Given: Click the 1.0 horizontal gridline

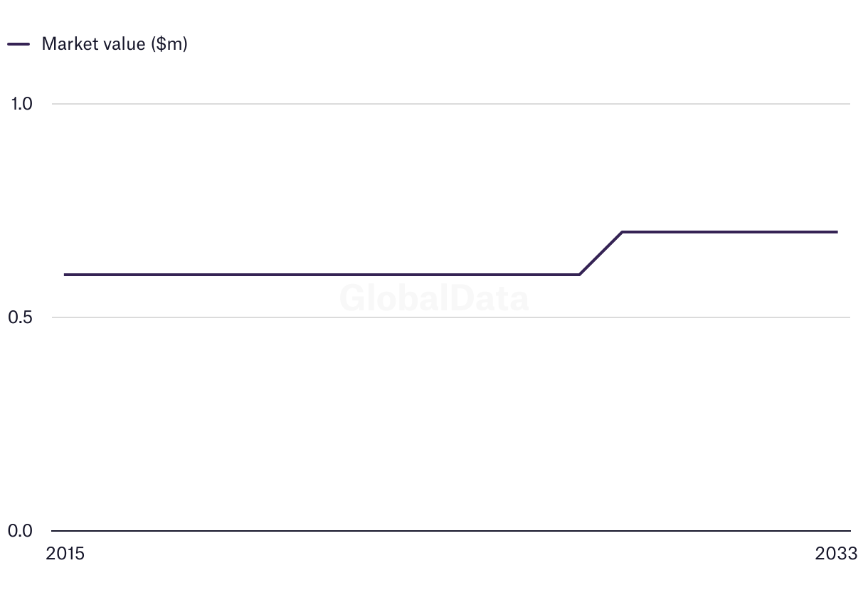Looking at the screenshot, I should [x=451, y=104].
